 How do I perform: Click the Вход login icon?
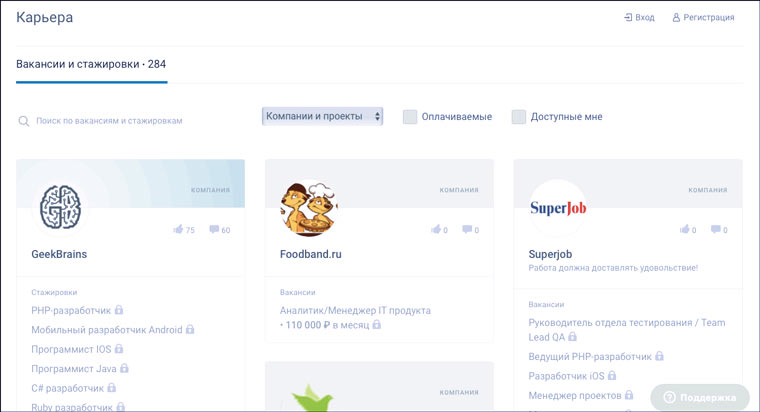click(628, 17)
